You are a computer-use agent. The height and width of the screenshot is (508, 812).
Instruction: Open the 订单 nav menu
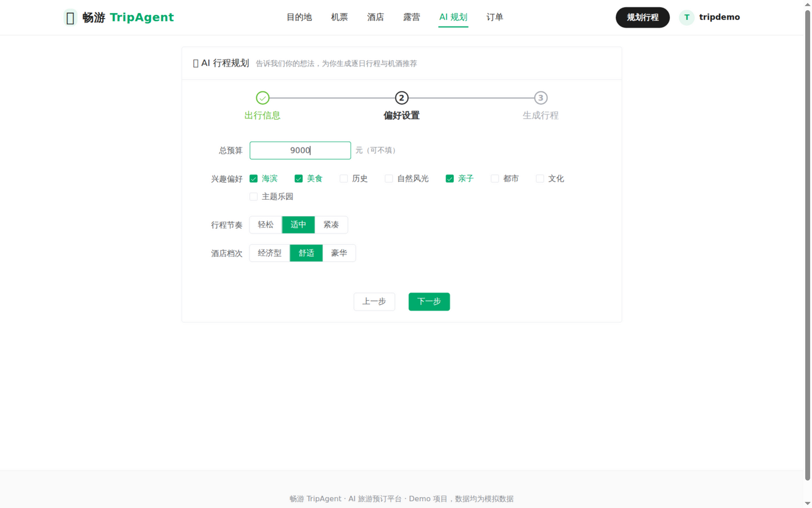495,17
